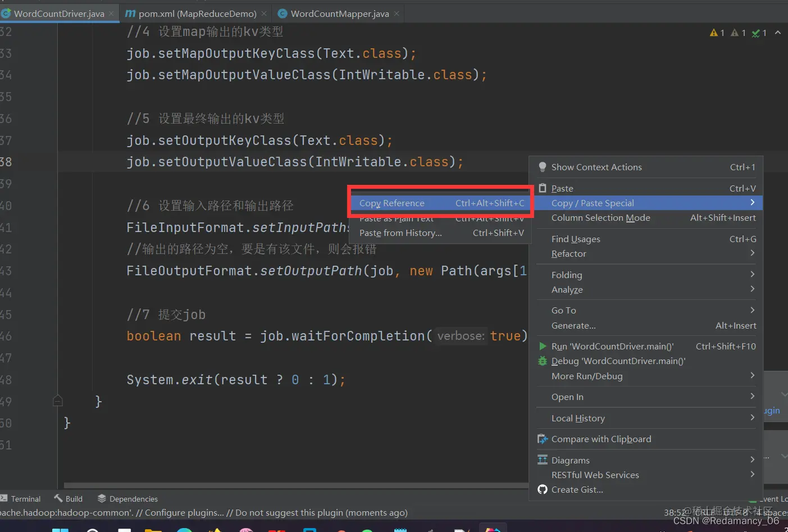Select Generate... from the context menu

(x=646, y=325)
